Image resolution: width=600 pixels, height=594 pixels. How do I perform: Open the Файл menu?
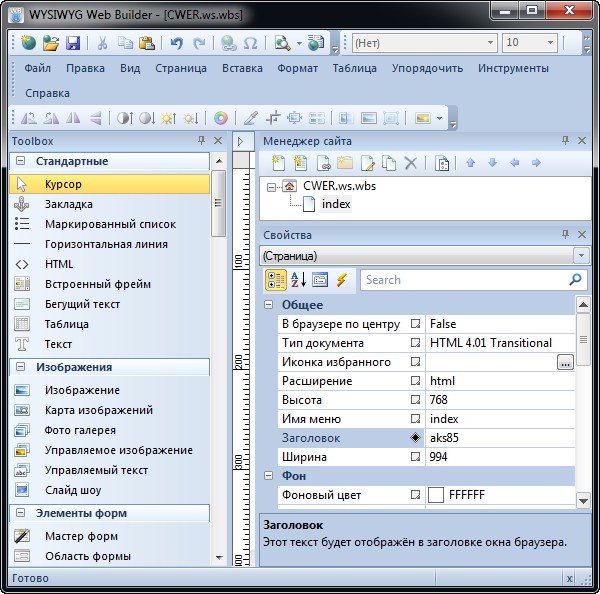point(38,68)
